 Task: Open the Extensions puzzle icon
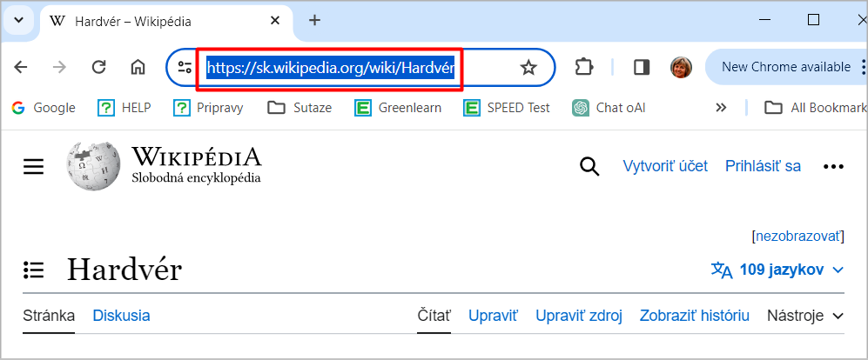(584, 68)
